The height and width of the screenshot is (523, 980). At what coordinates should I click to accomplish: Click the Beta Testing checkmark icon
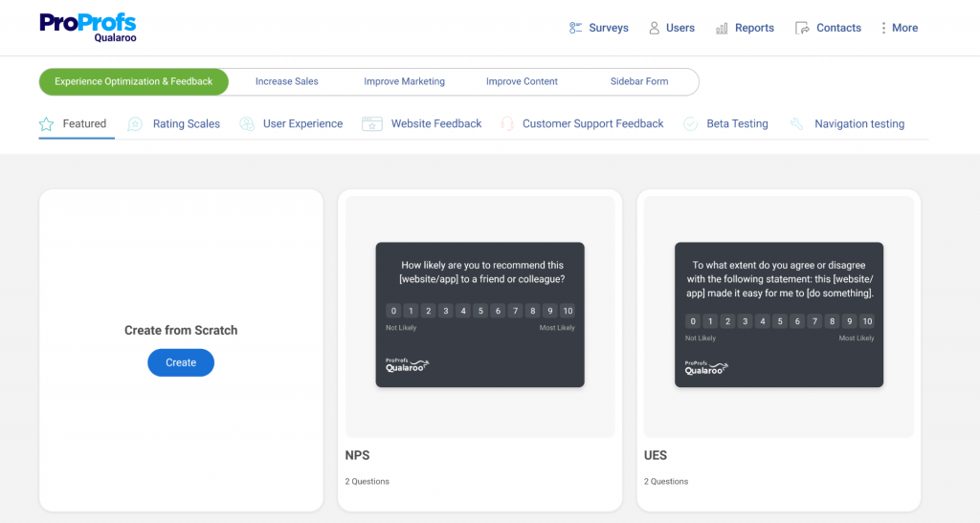coord(691,124)
